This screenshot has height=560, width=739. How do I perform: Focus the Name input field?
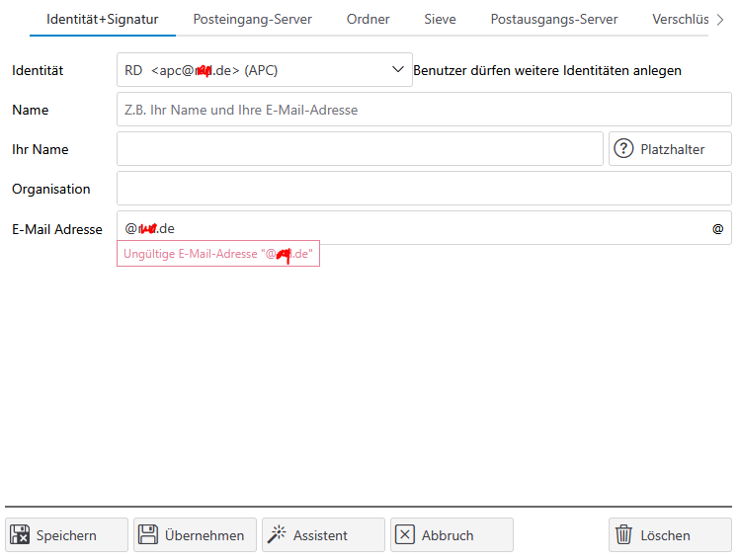coord(424,110)
